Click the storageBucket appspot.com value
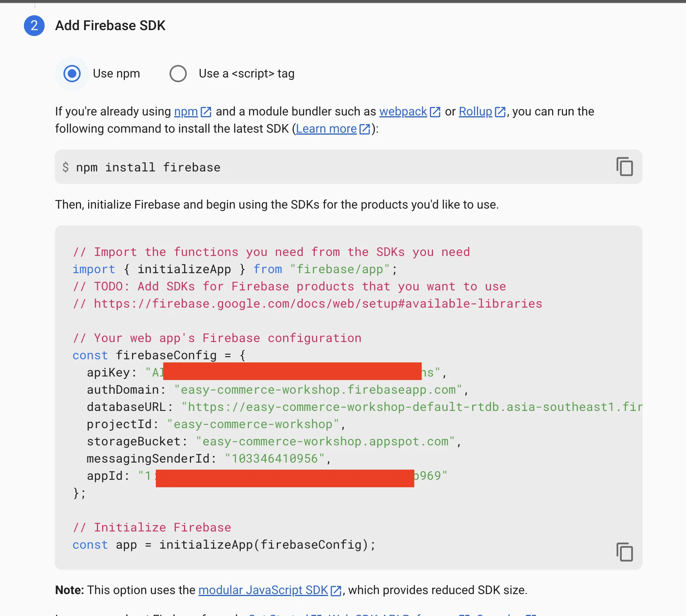Viewport: 686px width, 616px height. pos(325,441)
